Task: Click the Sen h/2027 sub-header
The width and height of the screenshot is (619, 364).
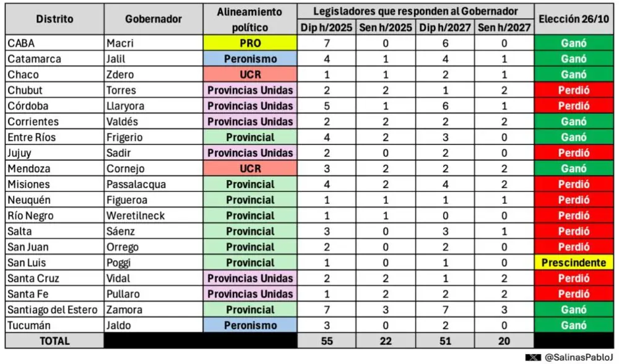Action: 505,28
